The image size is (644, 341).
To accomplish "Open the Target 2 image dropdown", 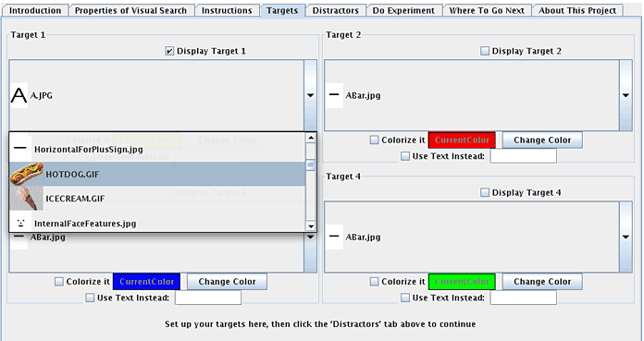I will point(625,95).
